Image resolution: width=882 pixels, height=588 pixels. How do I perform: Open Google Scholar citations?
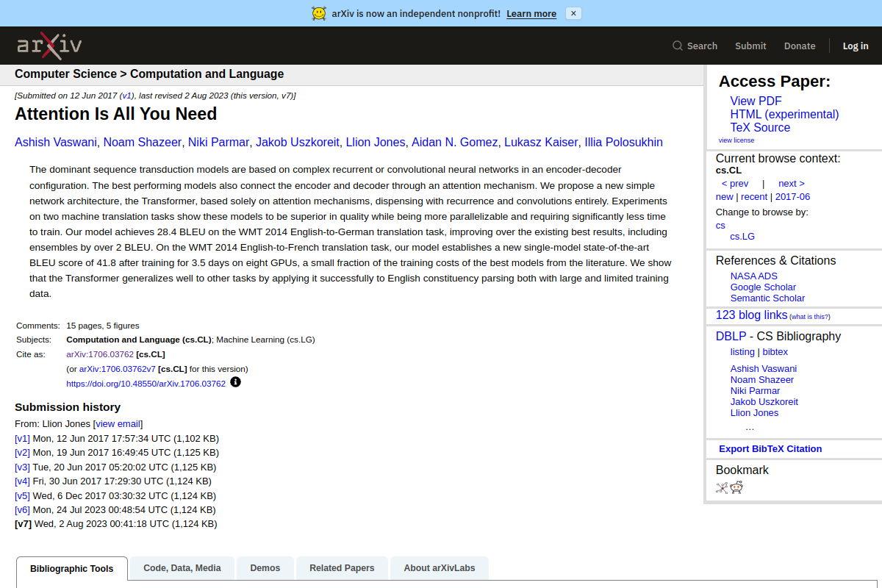tap(763, 287)
